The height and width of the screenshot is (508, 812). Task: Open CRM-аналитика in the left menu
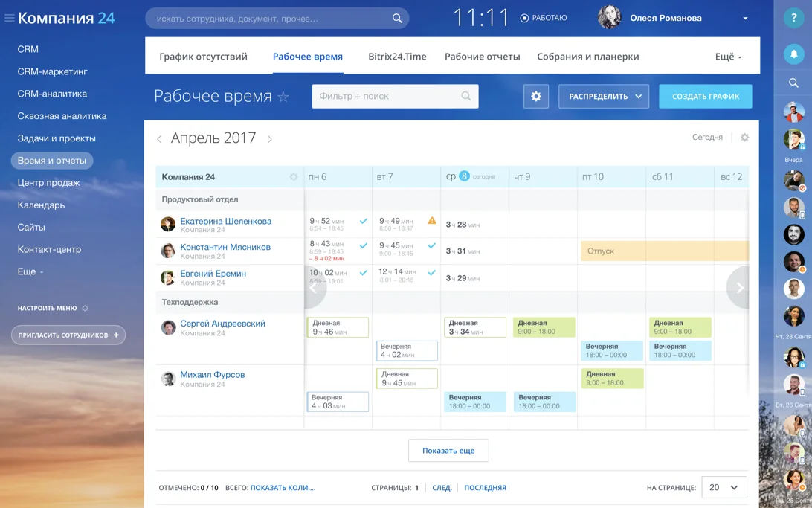[x=52, y=94]
